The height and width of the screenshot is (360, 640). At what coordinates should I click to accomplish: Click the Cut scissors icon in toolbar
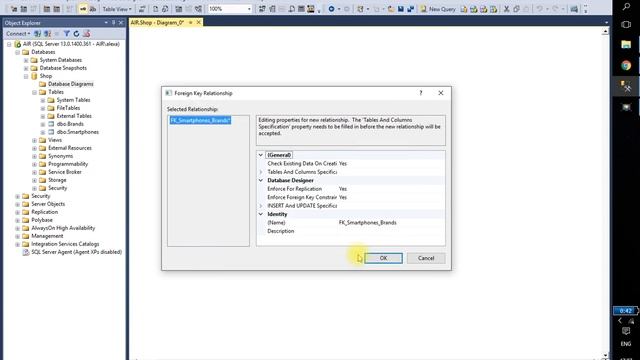click(507, 9)
